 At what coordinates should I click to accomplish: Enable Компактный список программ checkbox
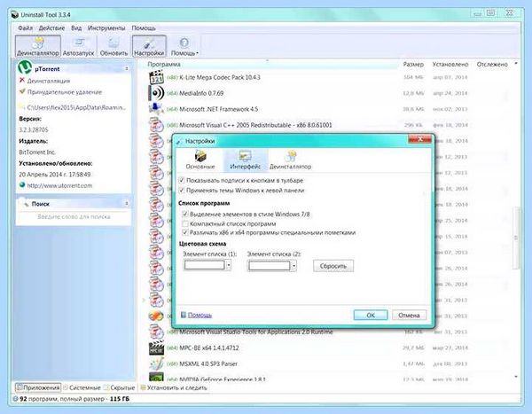[x=185, y=223]
